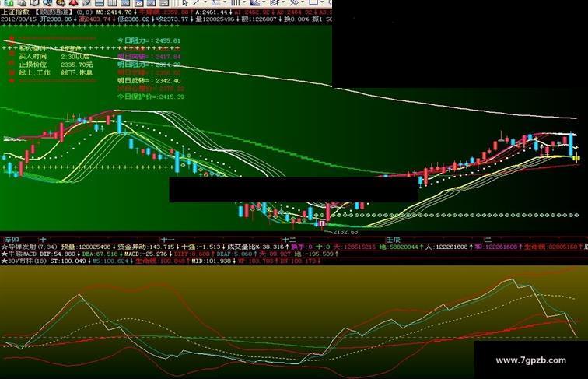Image resolution: width=588 pixels, height=379 pixels.
Task: Click the DIF:54.880 value
Action: [58, 254]
